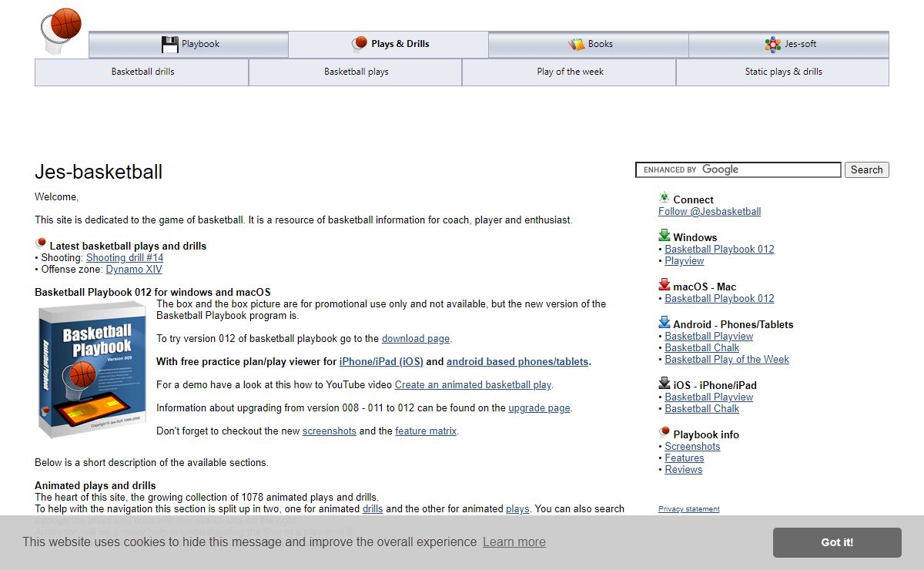Open the Plays & Drills tab
This screenshot has height=570, width=924.
click(389, 44)
